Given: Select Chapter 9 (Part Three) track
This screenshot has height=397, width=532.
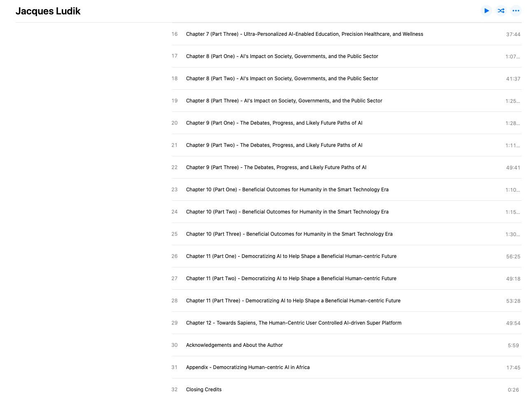Looking at the screenshot, I should tap(347, 167).
